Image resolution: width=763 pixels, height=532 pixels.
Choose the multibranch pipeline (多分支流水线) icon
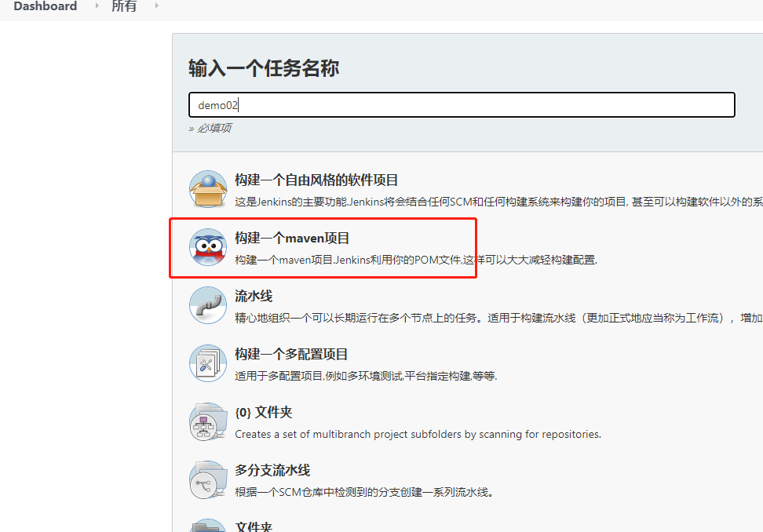pos(208,480)
